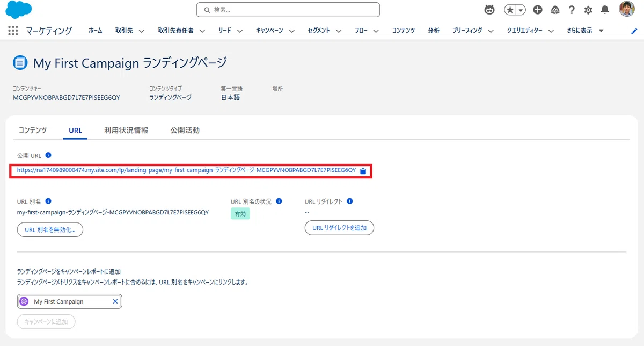
Task: Click the キャンペーンに追加 button
Action: (x=46, y=322)
